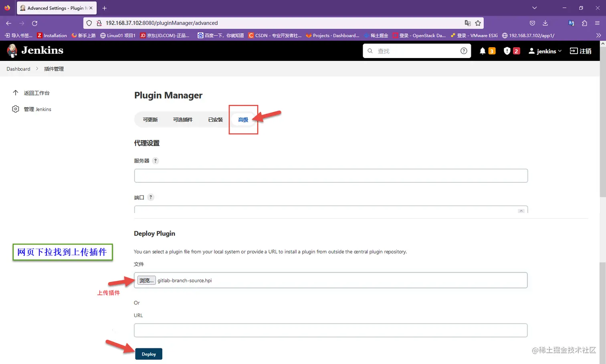Viewport: 606px width, 364px height.
Task: Open the extensions puzzle icon
Action: pos(584,23)
